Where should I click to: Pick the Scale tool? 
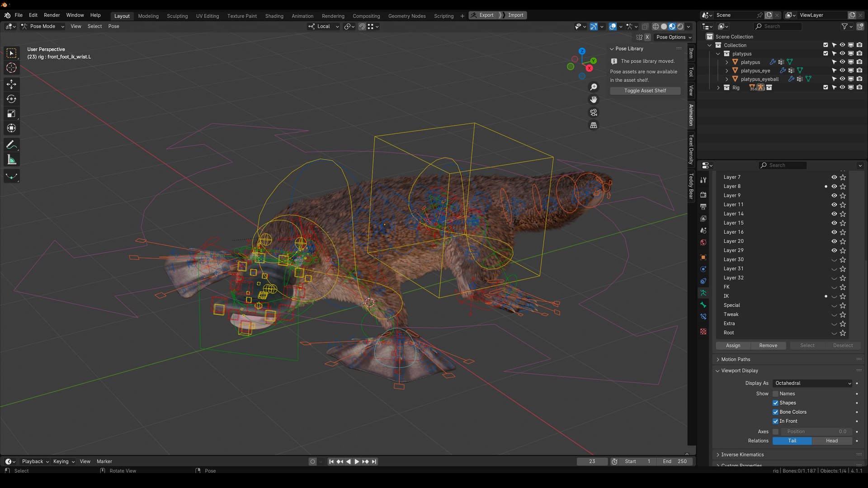(11, 114)
